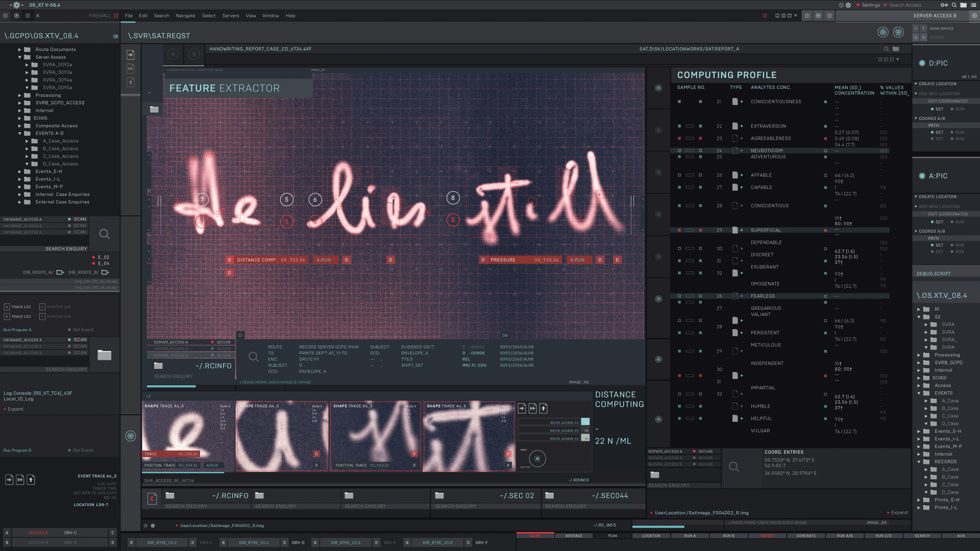Check the TRACE LOC box numbered 5
The width and height of the screenshot is (980, 551).
[7, 317]
